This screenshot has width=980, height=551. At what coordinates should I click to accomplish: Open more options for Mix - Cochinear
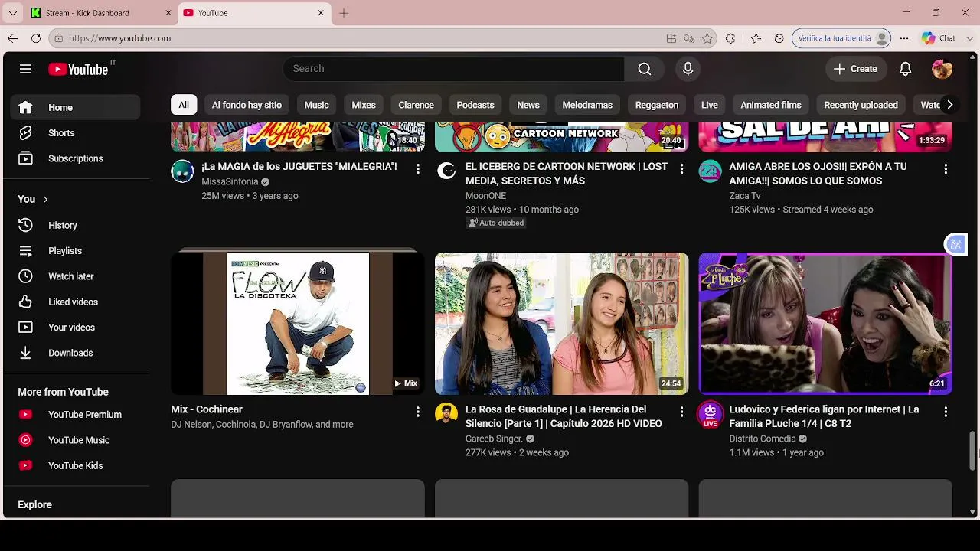[x=418, y=412]
